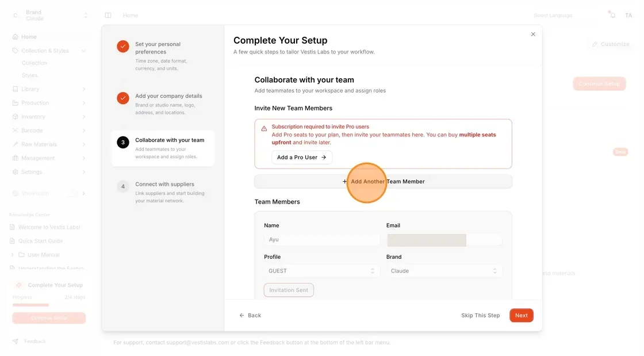Open the Collection sub-item in sidebar
Screen dimensions: 644x356
coord(34,63)
